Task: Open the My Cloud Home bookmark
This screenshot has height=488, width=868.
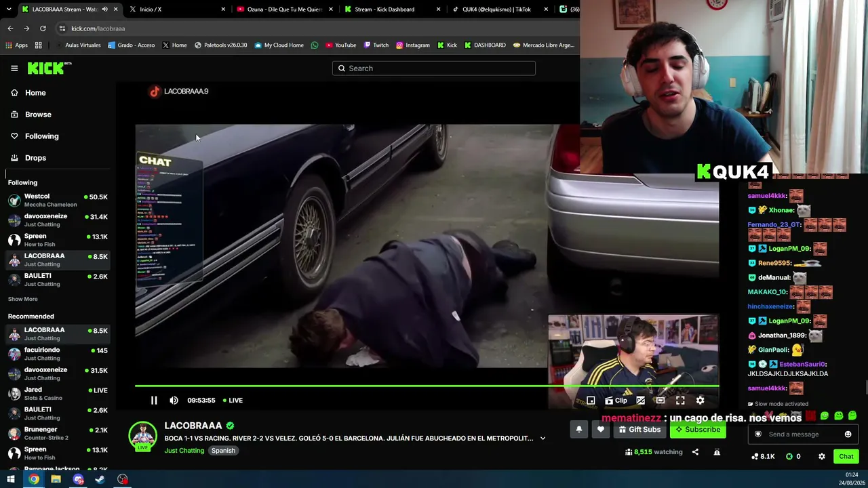Action: [x=279, y=45]
